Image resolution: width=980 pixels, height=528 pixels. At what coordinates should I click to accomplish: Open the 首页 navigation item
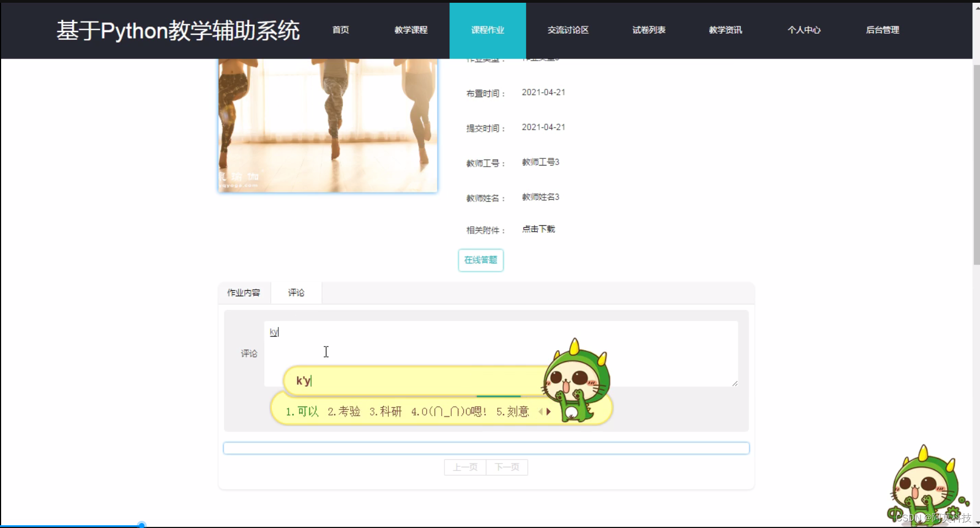click(340, 30)
